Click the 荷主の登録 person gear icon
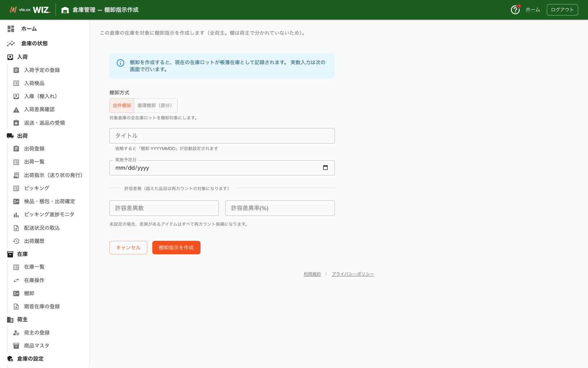588x368 pixels. (x=16, y=333)
